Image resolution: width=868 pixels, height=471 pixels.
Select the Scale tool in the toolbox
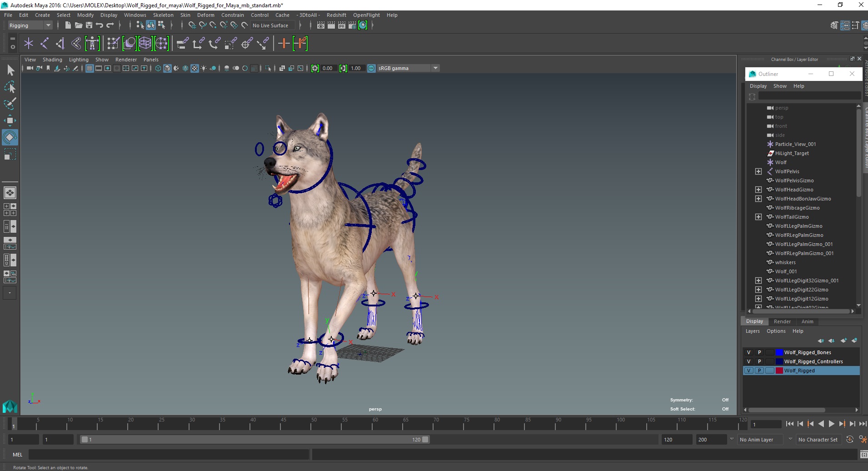point(10,155)
